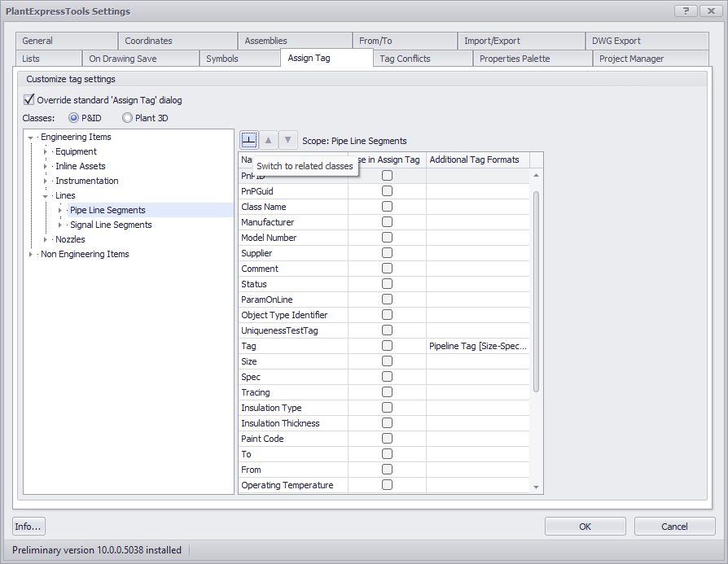Click the scroll up arrow of property list
728x564 pixels.
(x=537, y=175)
